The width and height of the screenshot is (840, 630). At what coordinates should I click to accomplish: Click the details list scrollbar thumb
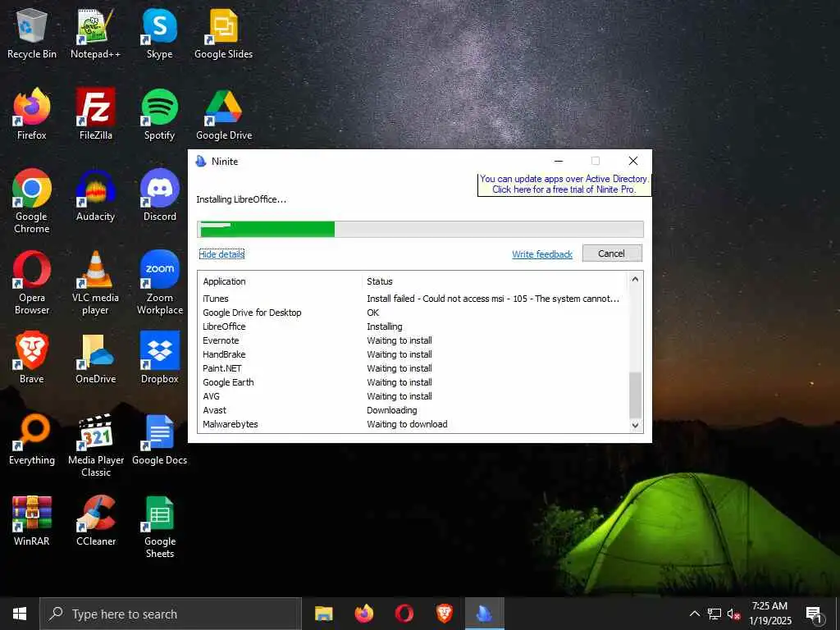point(635,395)
